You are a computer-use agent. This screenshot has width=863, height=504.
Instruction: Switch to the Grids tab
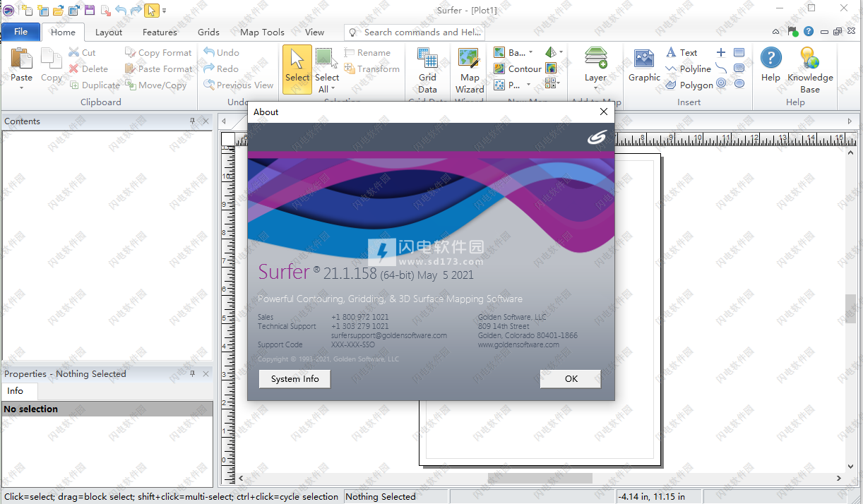pyautogui.click(x=208, y=32)
